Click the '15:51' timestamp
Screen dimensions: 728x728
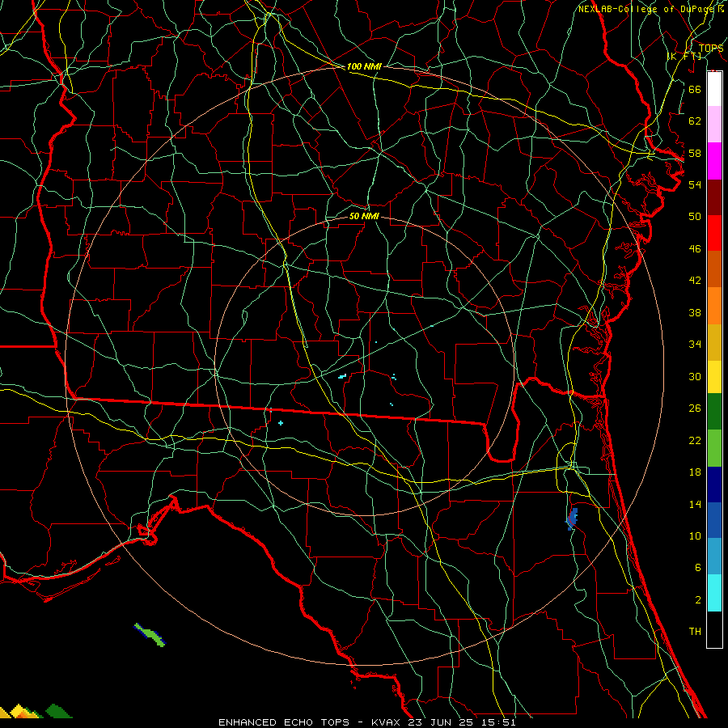pos(499,722)
